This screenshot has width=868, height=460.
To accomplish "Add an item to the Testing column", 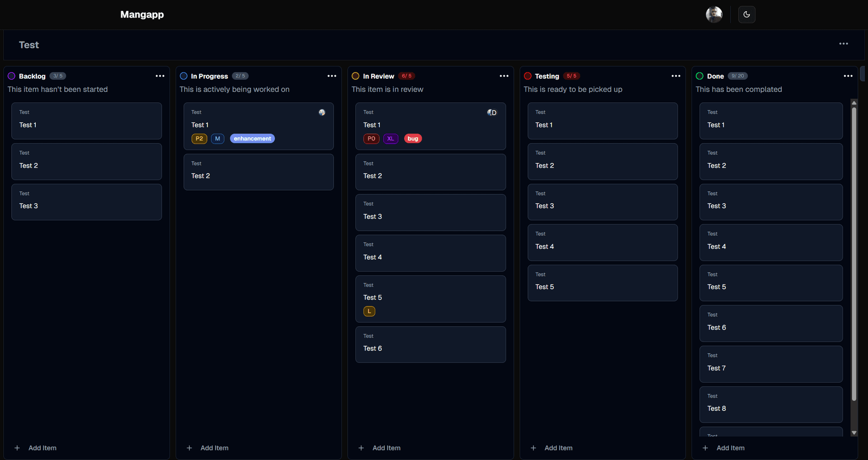I will coord(552,448).
